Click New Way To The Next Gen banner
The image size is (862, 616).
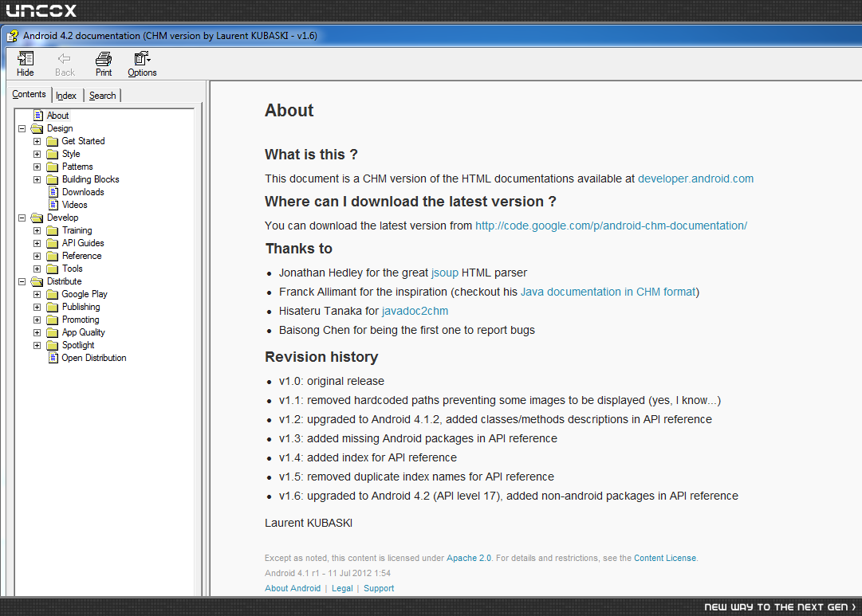coord(780,606)
